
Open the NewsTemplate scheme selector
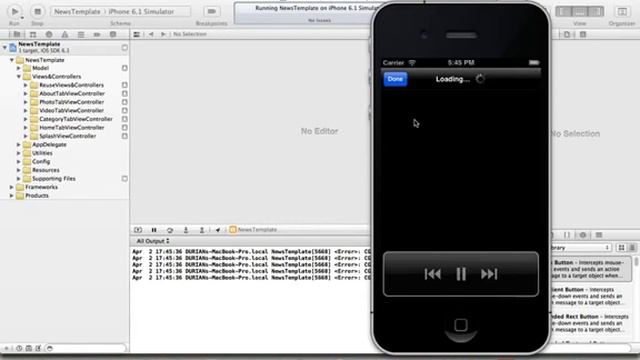point(77,11)
